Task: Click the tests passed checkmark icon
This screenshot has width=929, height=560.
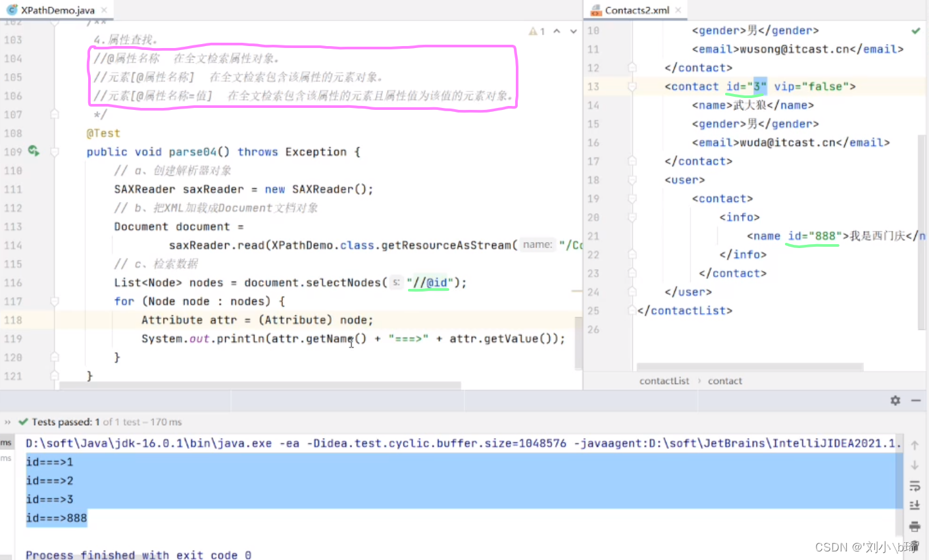Action: click(x=24, y=422)
